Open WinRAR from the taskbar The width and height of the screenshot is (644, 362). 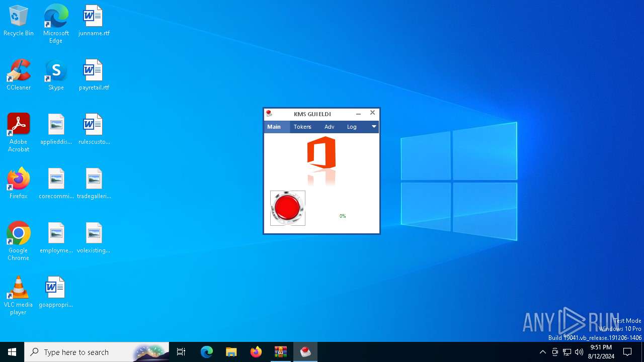[281, 352]
